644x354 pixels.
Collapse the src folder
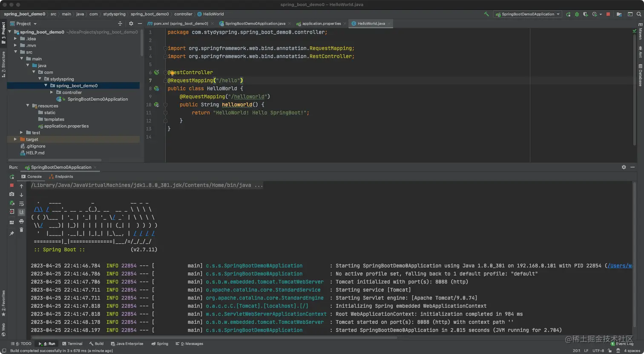[x=15, y=52]
